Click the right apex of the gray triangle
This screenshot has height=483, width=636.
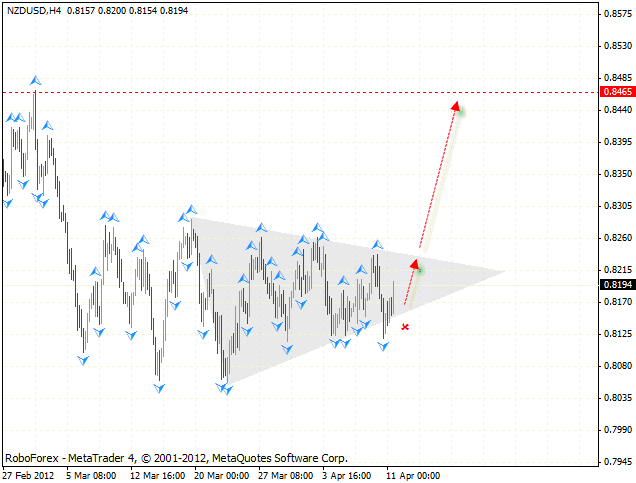(505, 271)
